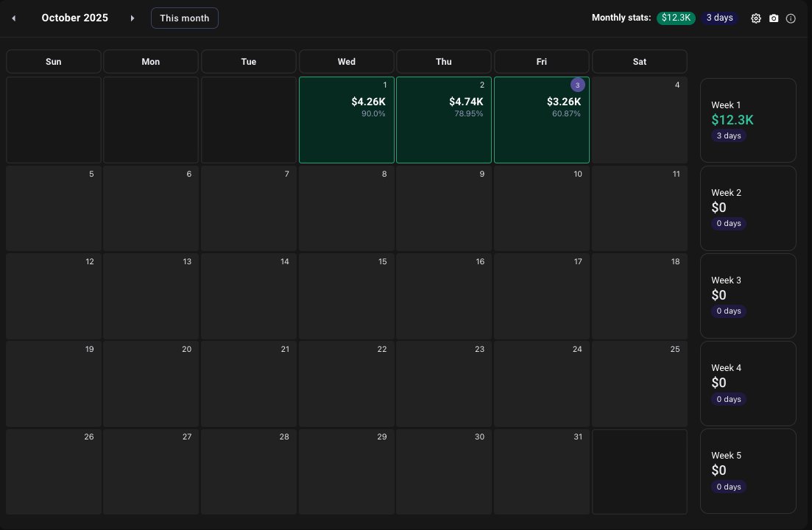This screenshot has height=530, width=812.
Task: Click the Monthly stats label
Action: click(x=621, y=18)
